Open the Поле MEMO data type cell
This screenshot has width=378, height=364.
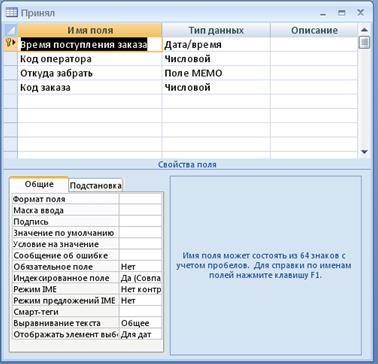[x=216, y=73]
